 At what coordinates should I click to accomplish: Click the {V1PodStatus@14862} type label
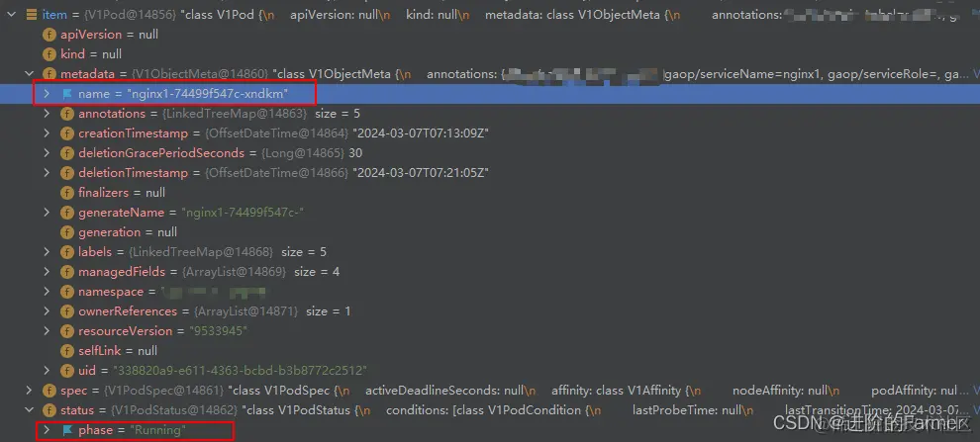pos(174,410)
